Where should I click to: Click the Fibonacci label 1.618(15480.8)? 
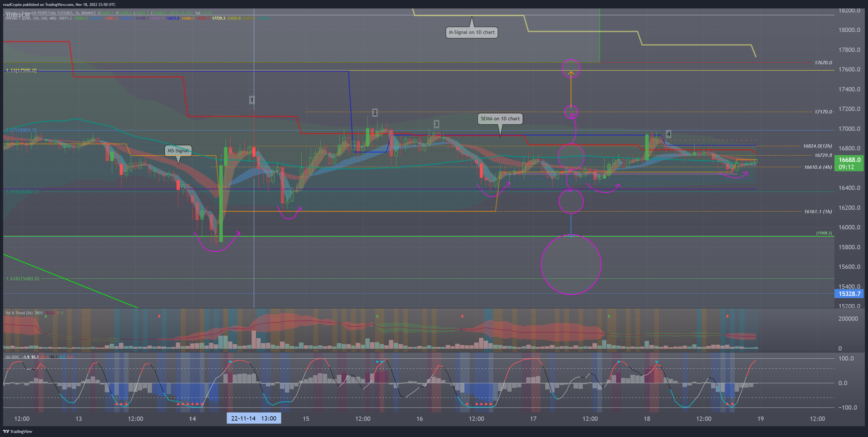[22, 278]
